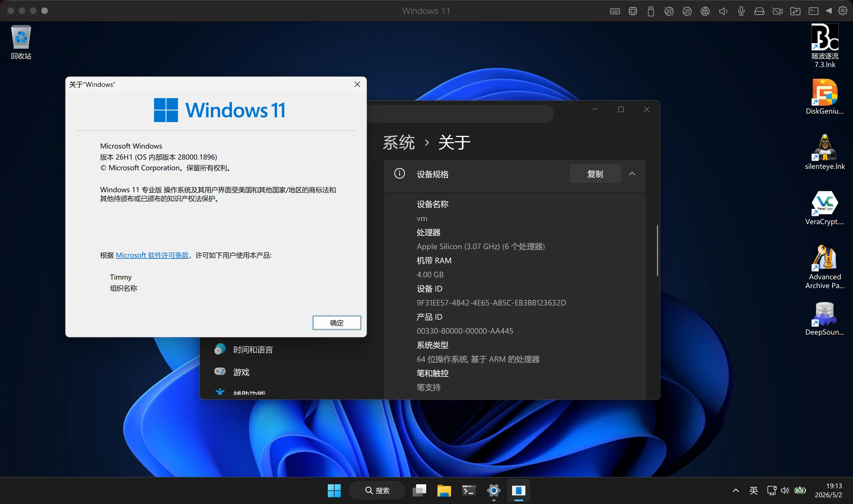Image resolution: width=853 pixels, height=504 pixels.
Task: Open the keyboard icon in VM toolbar
Action: pos(615,11)
